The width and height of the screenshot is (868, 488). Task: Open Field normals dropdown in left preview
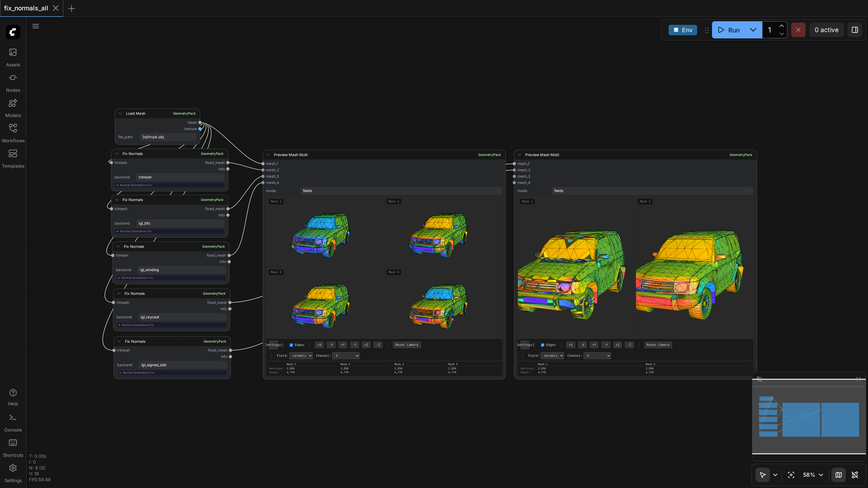coord(301,356)
